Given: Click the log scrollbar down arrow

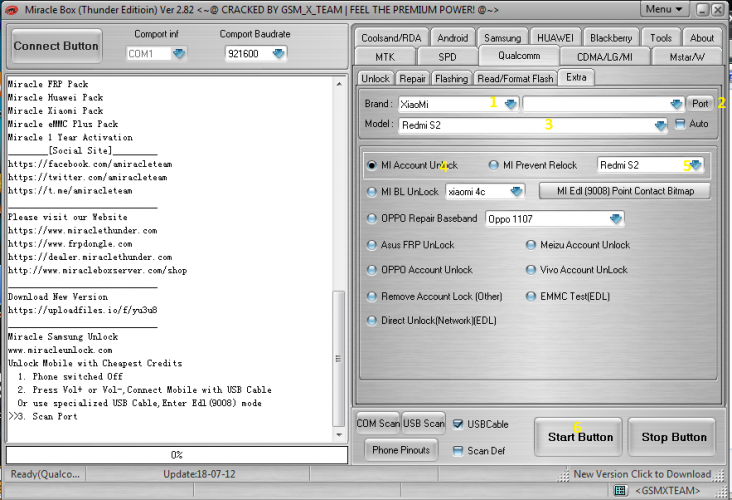Looking at the screenshot, I should pos(339,435).
